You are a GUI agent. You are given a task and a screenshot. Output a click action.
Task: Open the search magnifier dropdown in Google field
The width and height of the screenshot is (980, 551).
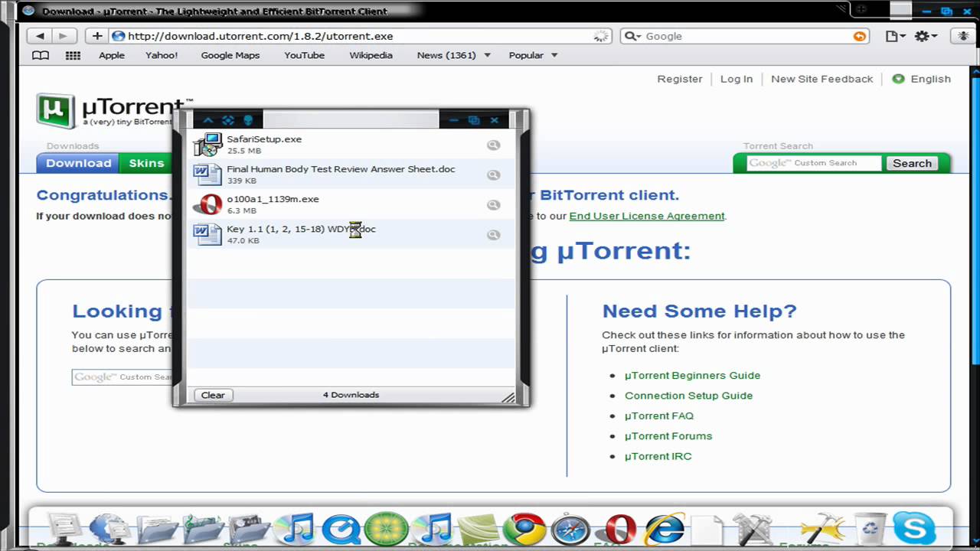point(632,36)
